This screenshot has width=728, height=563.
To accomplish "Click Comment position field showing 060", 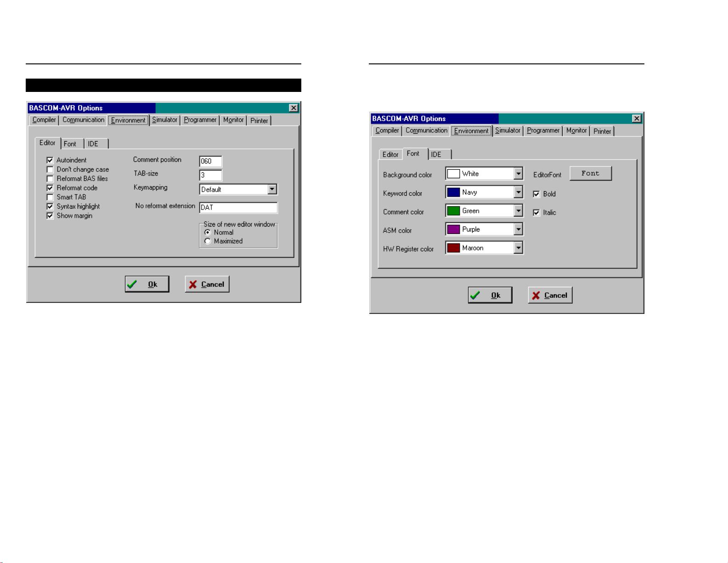I will (x=211, y=161).
